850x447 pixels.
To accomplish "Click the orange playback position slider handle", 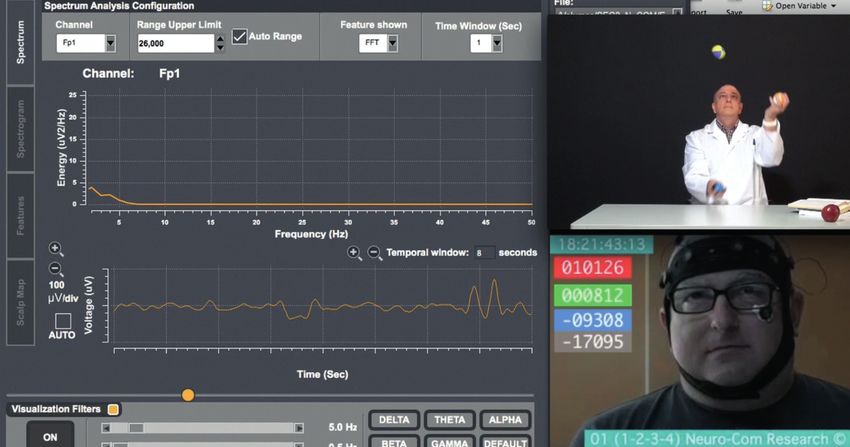I will (188, 395).
